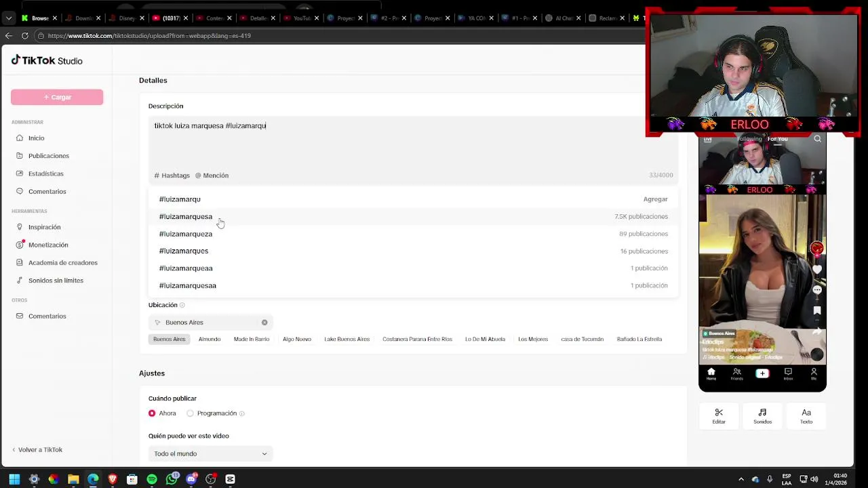Reload the page with the browser's refresh button
The width and height of the screenshot is (868, 488).
click(x=25, y=35)
